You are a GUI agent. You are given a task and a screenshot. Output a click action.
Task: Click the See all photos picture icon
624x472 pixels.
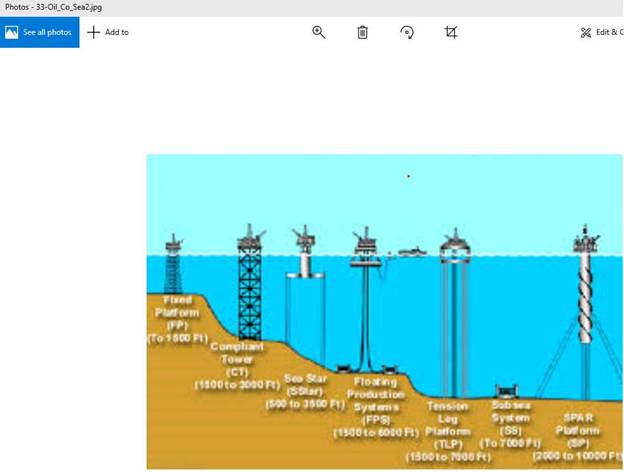pyautogui.click(x=12, y=32)
